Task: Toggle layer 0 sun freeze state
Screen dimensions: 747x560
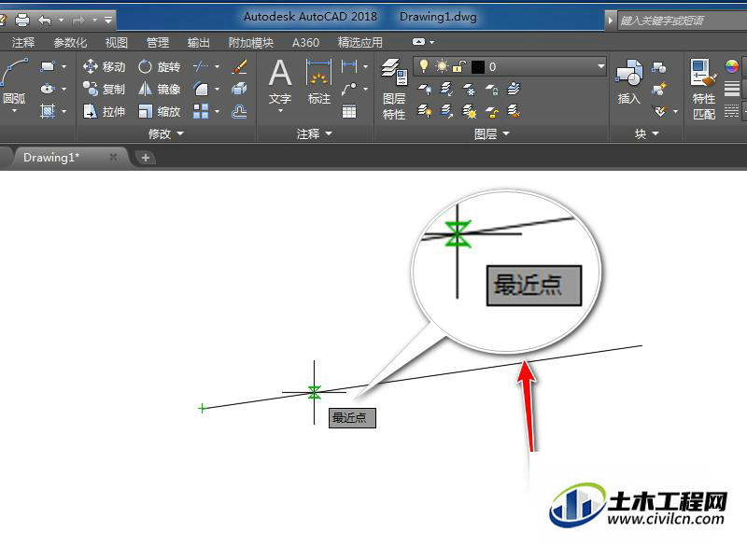Action: 442,66
